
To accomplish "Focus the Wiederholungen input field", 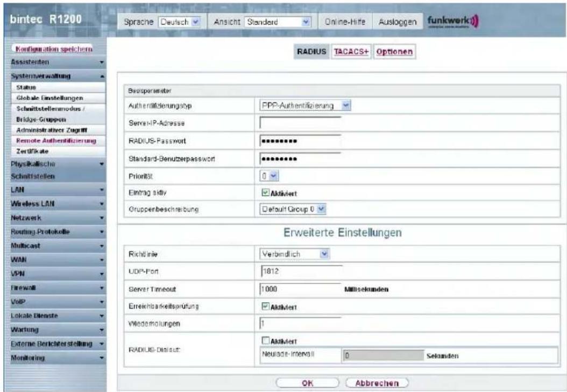I will (x=301, y=323).
